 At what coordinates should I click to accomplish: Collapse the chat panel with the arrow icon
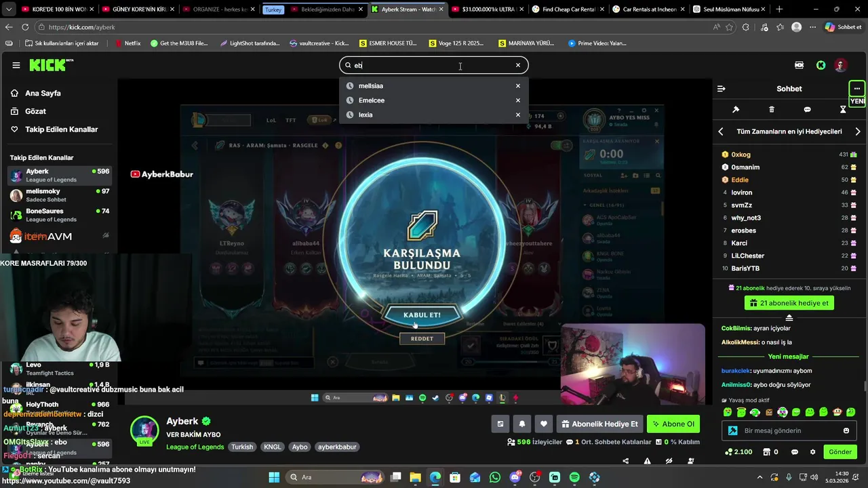[x=721, y=89]
